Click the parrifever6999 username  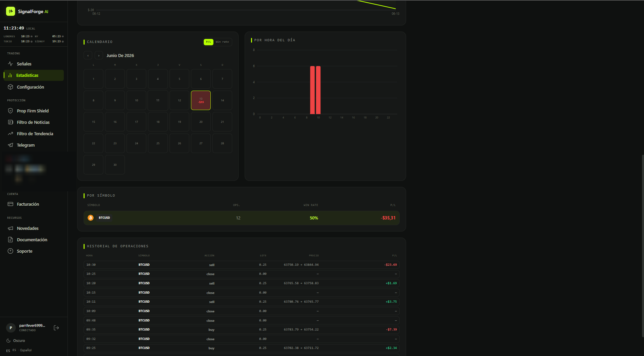tap(32, 325)
